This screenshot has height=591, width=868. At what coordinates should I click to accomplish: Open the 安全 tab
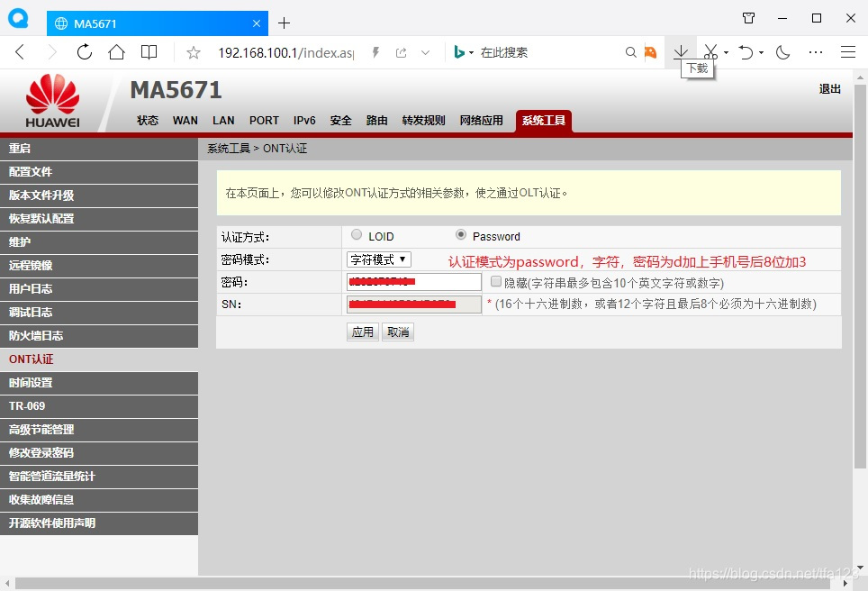tap(341, 120)
